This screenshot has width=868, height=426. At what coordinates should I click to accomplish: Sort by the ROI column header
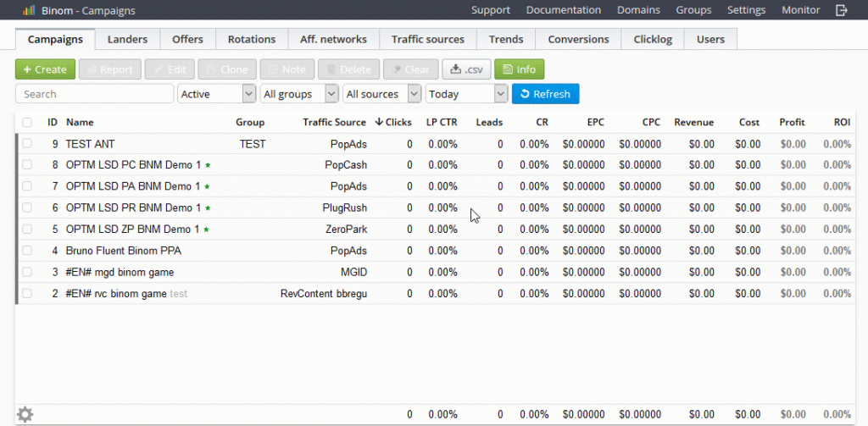842,122
